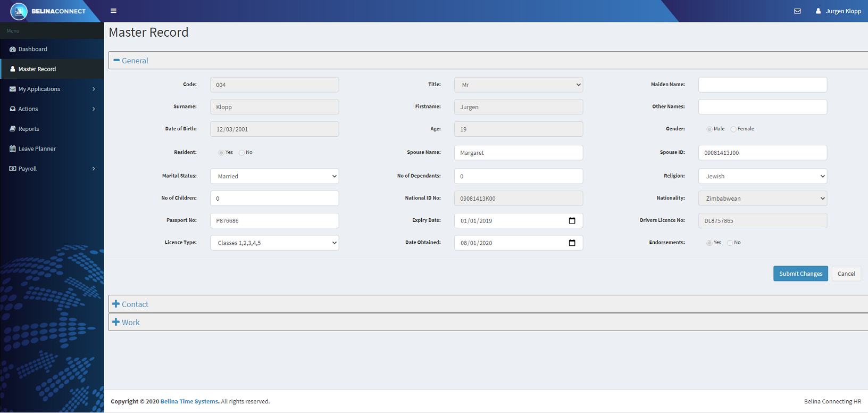Click the Spouse Name field with Margaret

click(519, 153)
